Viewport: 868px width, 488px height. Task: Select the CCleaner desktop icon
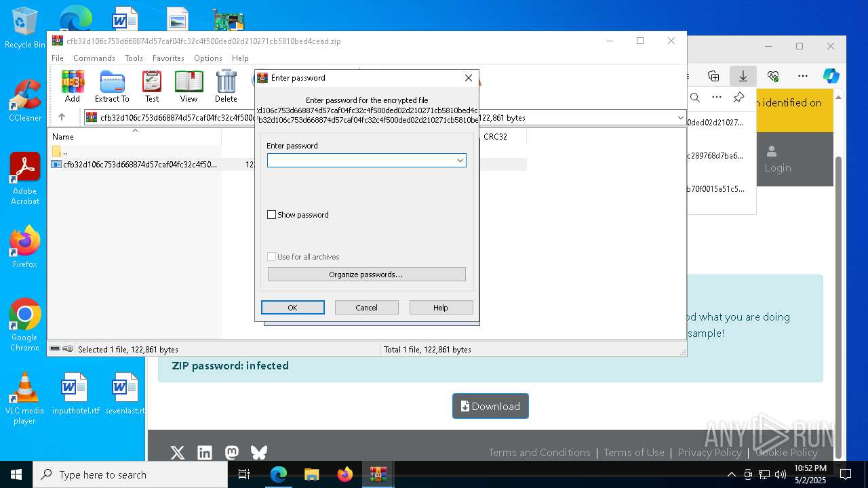pyautogui.click(x=24, y=100)
